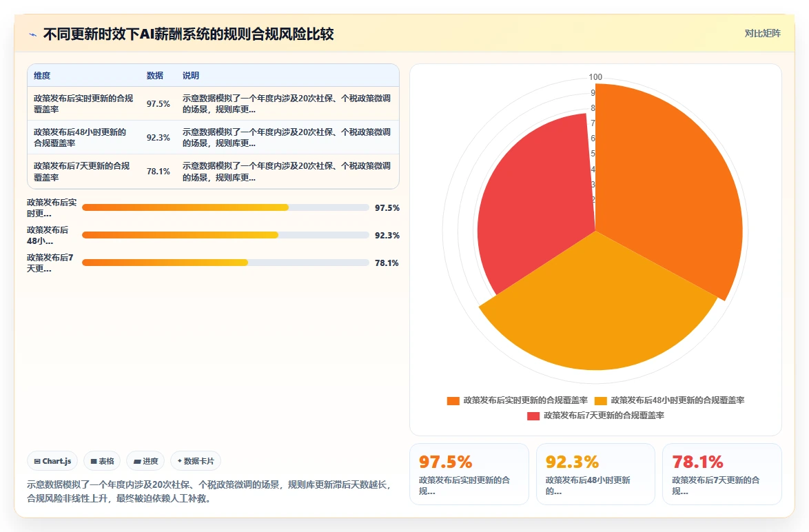Open the 78.1% data card
Screen dimensions: 809x532
(721, 473)
